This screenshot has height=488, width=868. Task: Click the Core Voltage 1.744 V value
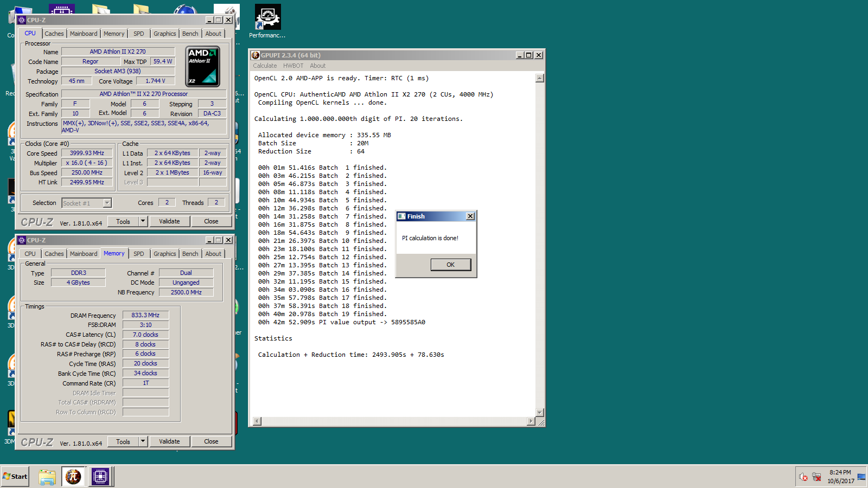pyautogui.click(x=155, y=81)
